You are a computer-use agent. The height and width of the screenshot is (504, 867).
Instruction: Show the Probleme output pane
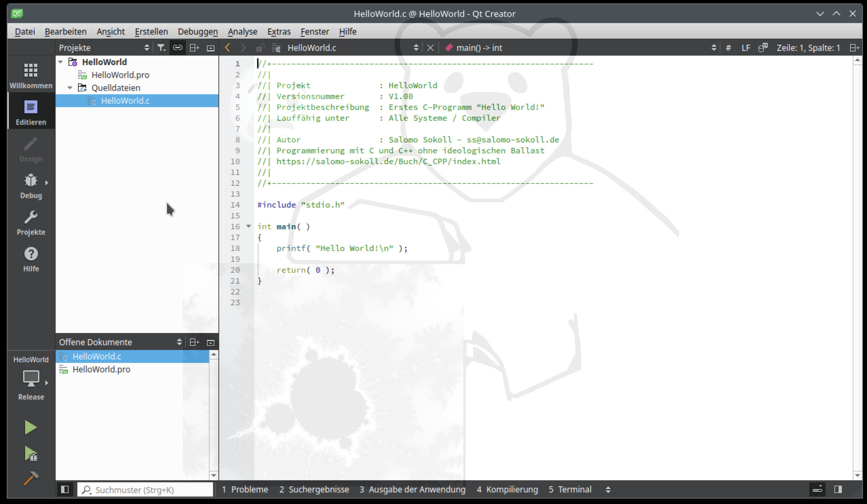click(245, 490)
